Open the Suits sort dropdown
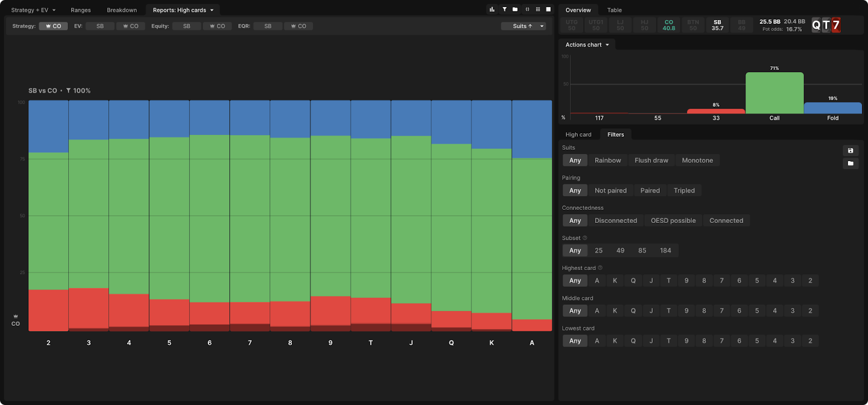The image size is (868, 405). tap(523, 26)
